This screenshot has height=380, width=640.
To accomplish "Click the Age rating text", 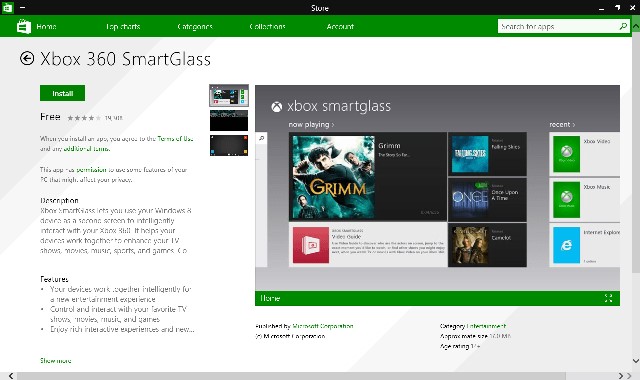I will (x=460, y=346).
